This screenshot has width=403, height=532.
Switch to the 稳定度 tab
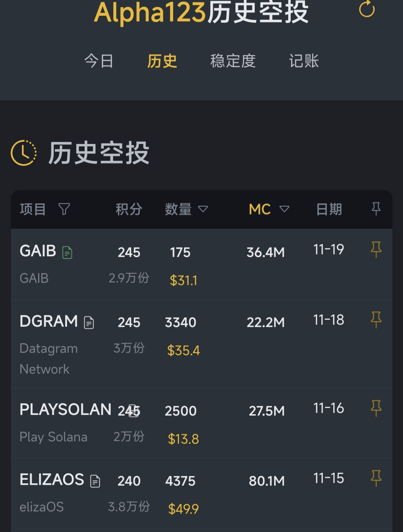233,61
